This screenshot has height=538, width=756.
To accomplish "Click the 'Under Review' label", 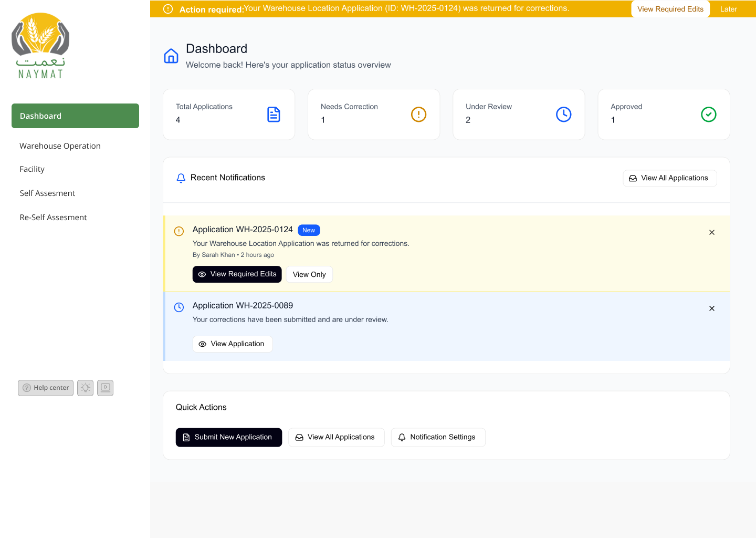I will tap(489, 107).
